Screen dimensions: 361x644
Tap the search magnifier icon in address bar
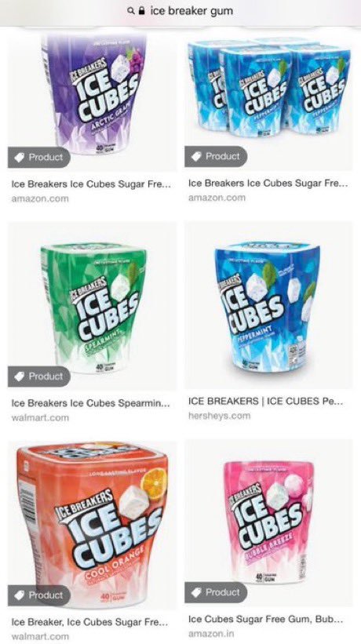(131, 12)
